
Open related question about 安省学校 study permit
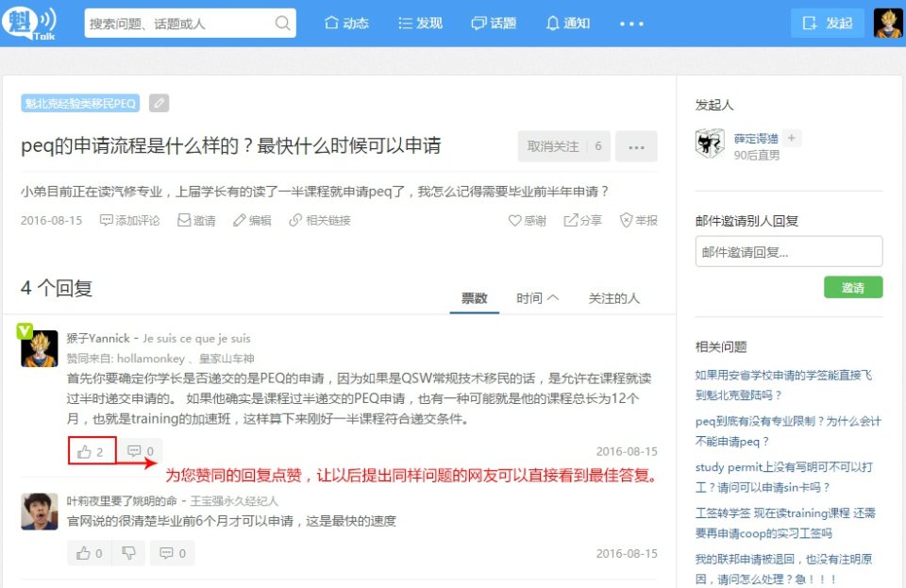pos(783,385)
